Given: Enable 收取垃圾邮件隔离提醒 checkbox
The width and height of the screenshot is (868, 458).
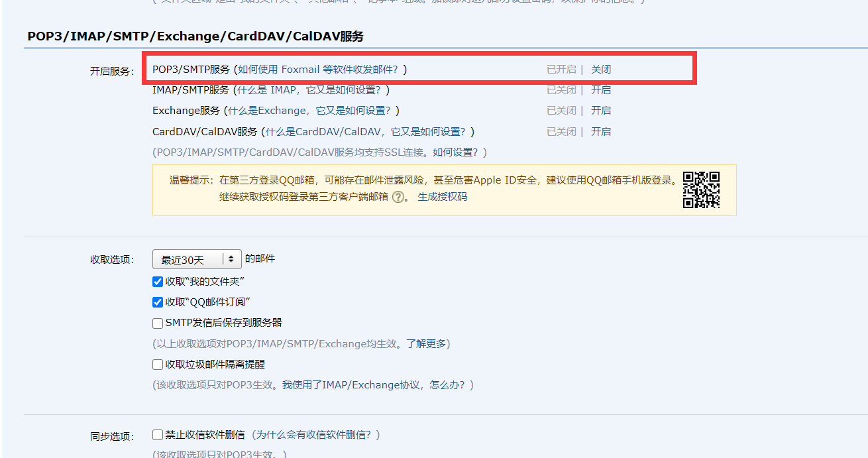Looking at the screenshot, I should 158,365.
